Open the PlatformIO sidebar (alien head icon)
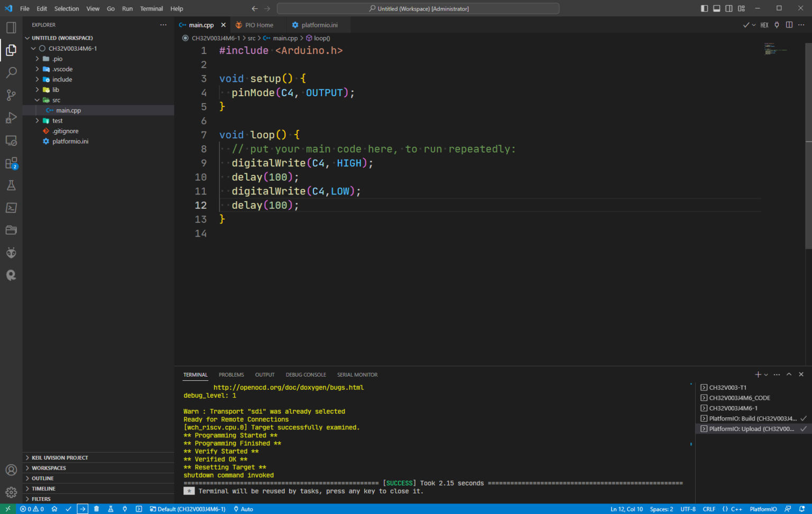Screen dimensions: 812x514 coord(11,253)
